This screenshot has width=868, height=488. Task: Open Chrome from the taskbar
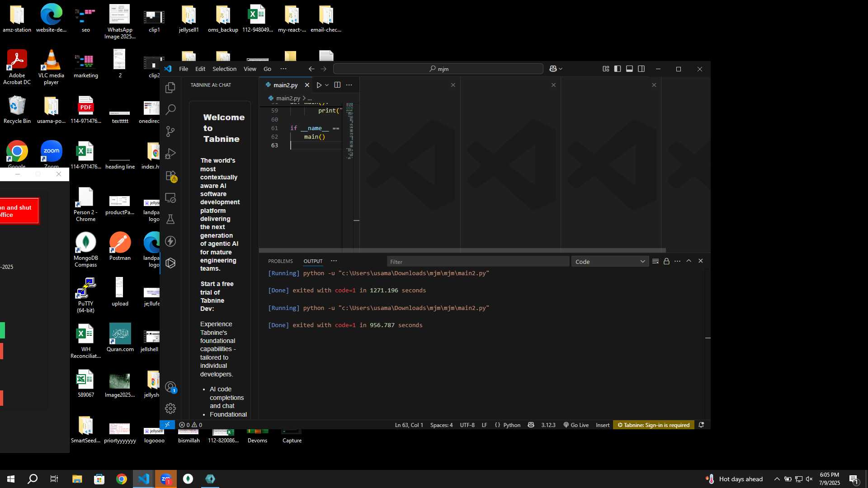pyautogui.click(x=122, y=479)
